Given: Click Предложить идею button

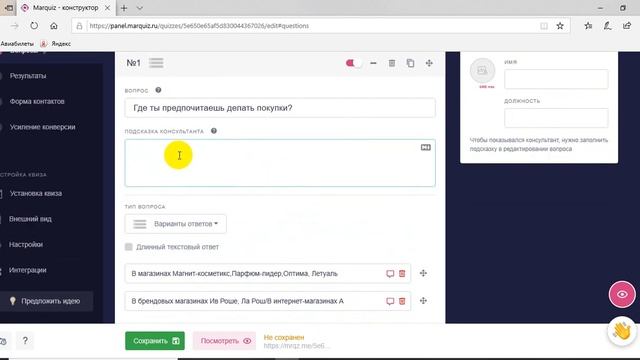Looking at the screenshot, I should point(46,301).
